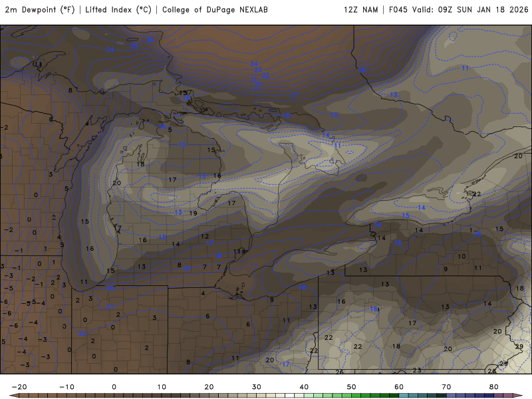Viewport: 532px width, 399px height.
Task: Click the blue "25" lifted index contour label
Action: click(x=134, y=45)
